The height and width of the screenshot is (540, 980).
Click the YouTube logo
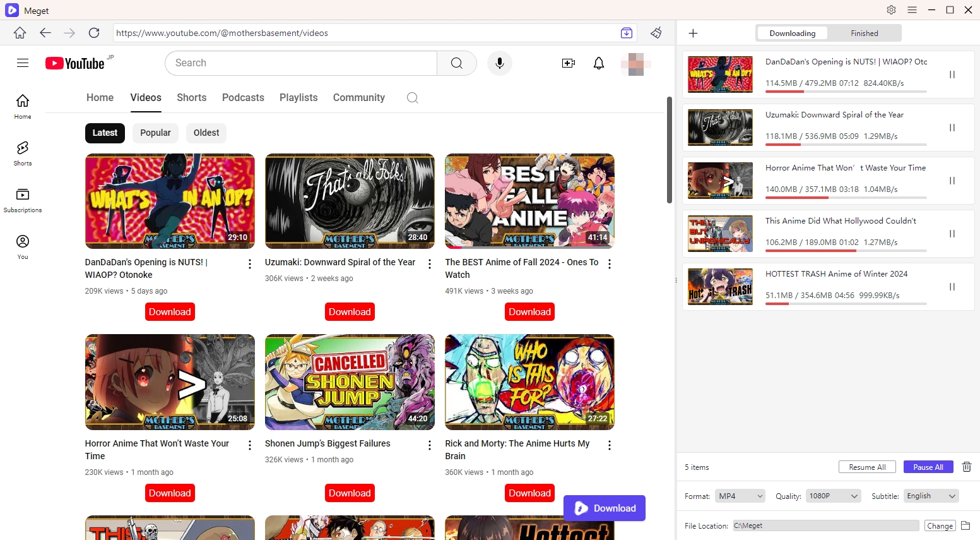[x=75, y=63]
